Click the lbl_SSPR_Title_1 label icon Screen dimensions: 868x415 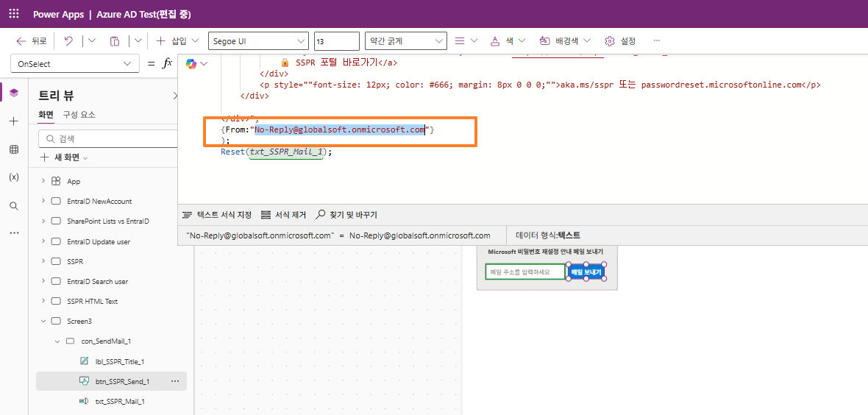point(85,361)
